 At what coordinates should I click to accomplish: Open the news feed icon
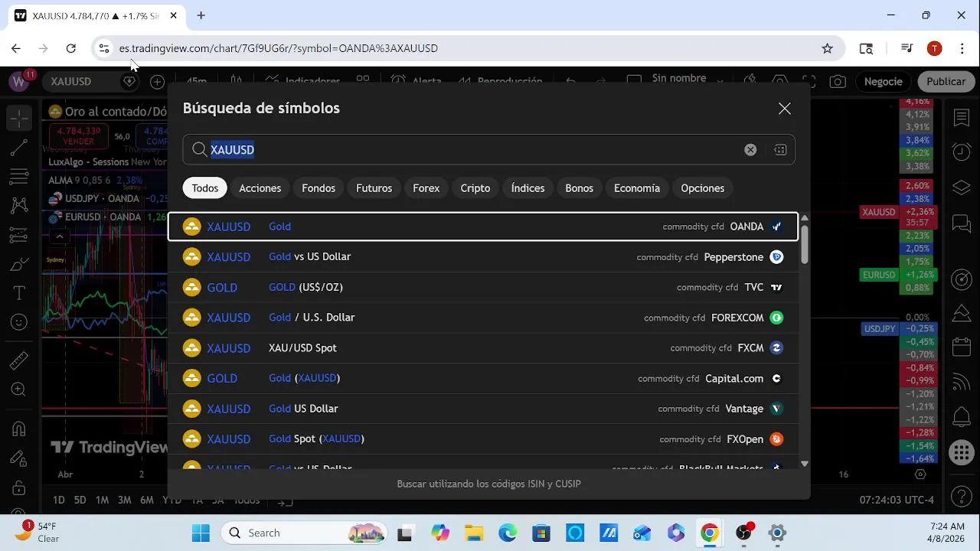[962, 382]
